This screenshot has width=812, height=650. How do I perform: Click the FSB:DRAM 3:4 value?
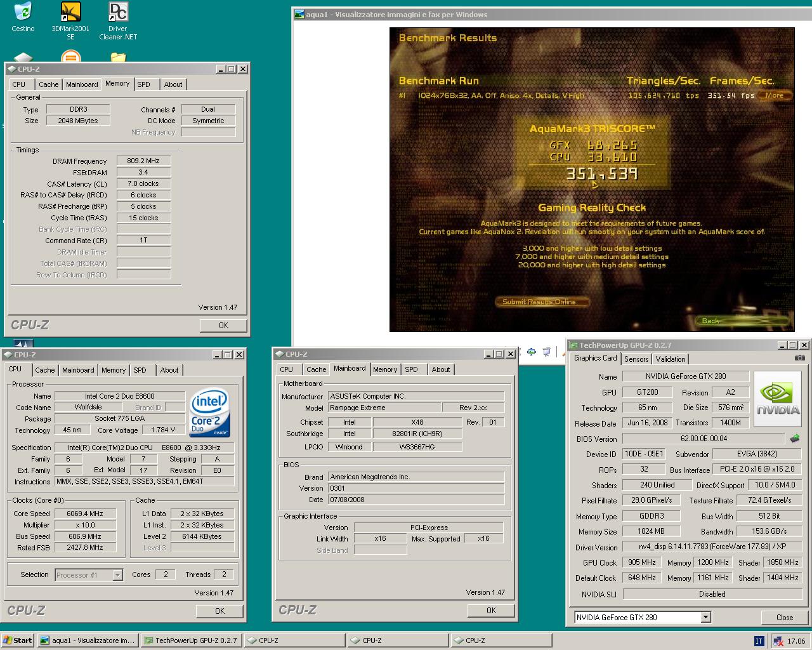[x=143, y=172]
